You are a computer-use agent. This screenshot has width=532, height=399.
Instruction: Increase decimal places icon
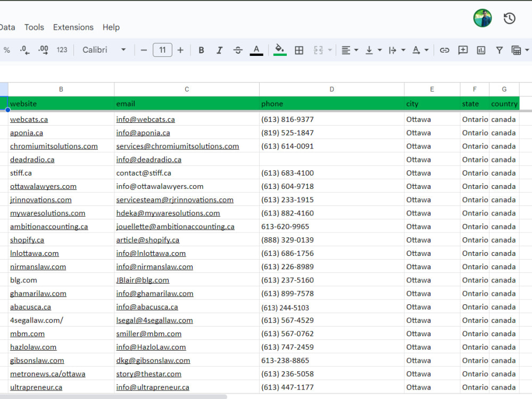click(43, 50)
